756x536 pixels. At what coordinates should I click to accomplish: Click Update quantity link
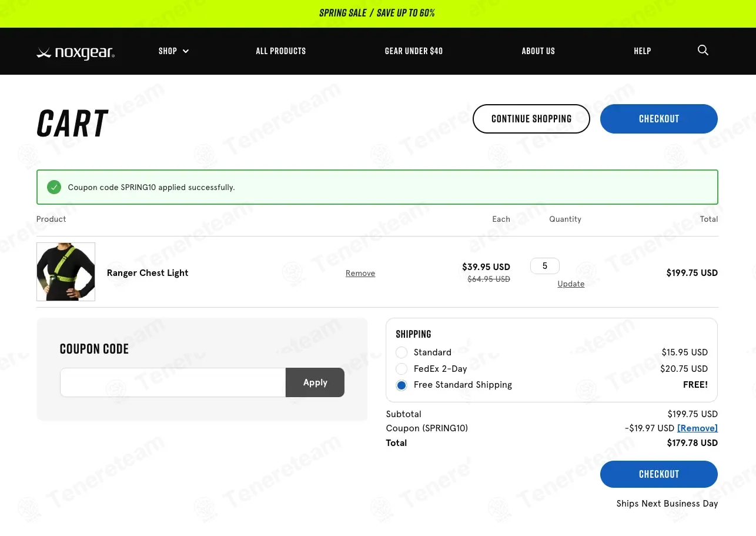point(571,284)
